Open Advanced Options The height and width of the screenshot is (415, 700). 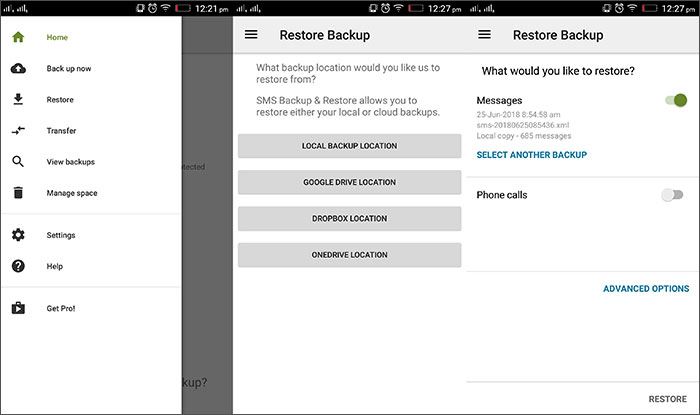point(646,289)
